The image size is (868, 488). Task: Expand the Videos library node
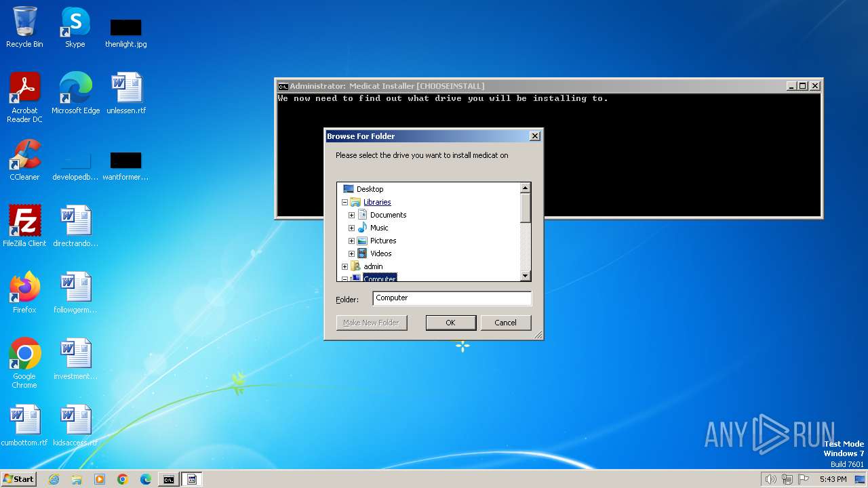[351, 253]
